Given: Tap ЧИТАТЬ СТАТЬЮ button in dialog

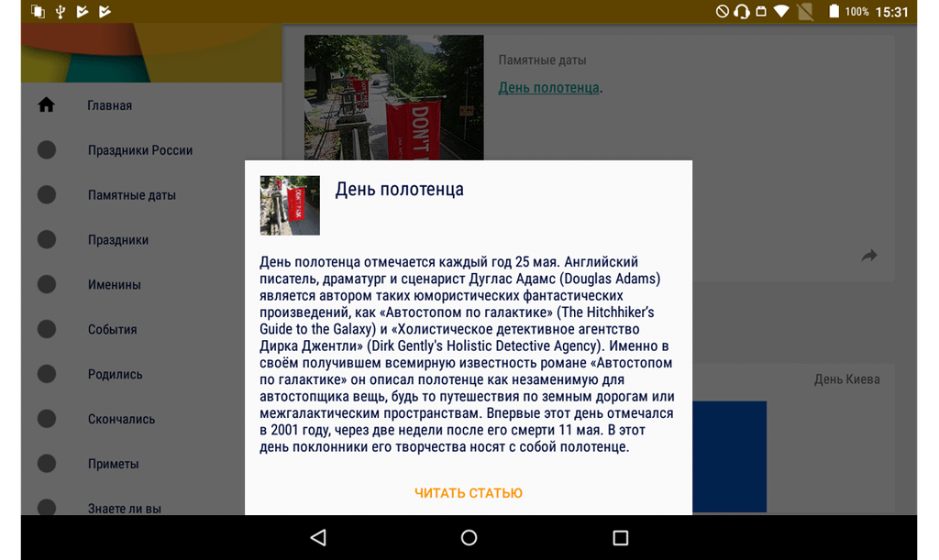Looking at the screenshot, I should [469, 493].
